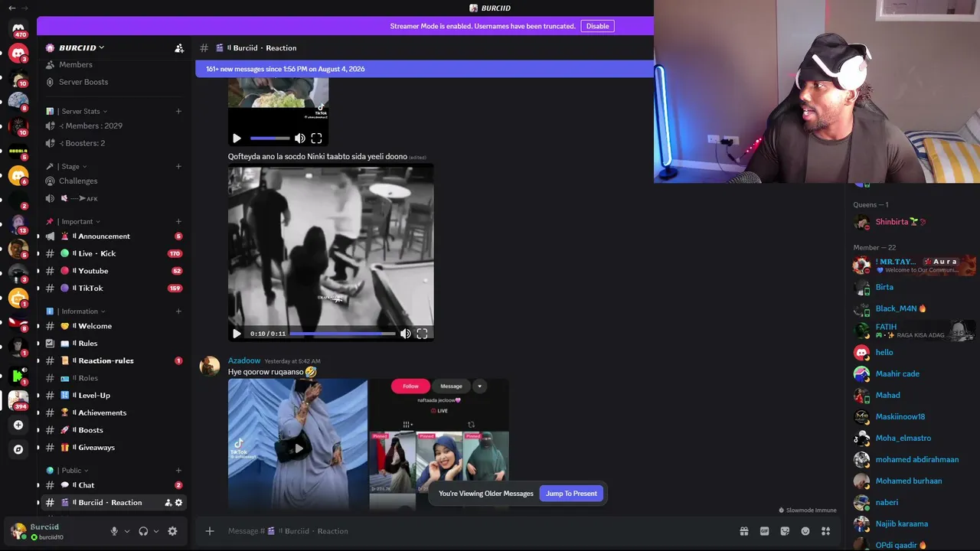
Task: Open headphone output options arrow
Action: click(x=156, y=531)
